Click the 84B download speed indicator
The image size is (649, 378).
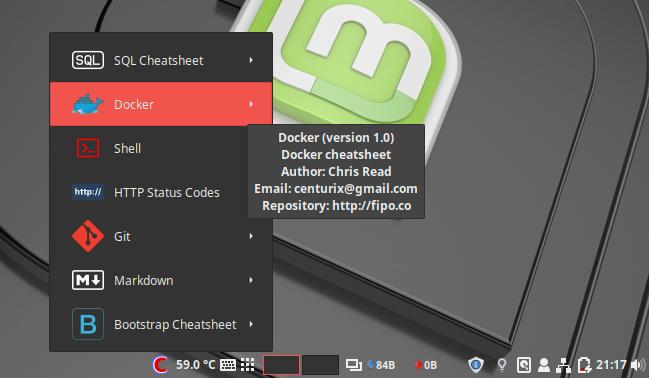click(x=381, y=365)
